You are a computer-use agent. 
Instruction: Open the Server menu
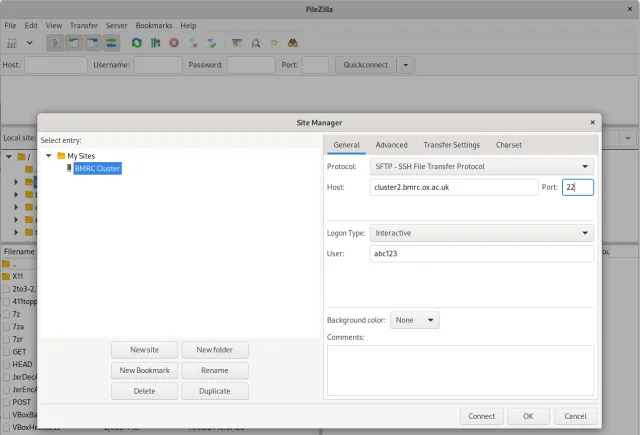[117, 25]
